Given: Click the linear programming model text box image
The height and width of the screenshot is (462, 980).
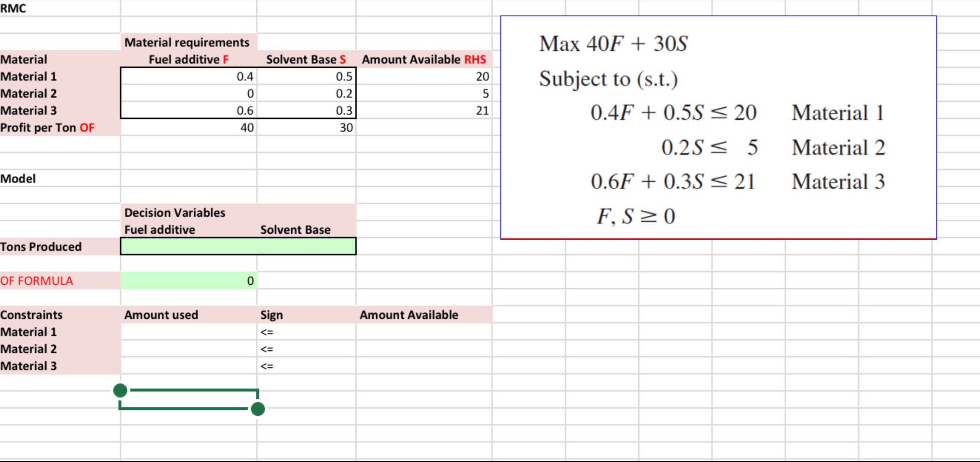Looking at the screenshot, I should point(718,127).
